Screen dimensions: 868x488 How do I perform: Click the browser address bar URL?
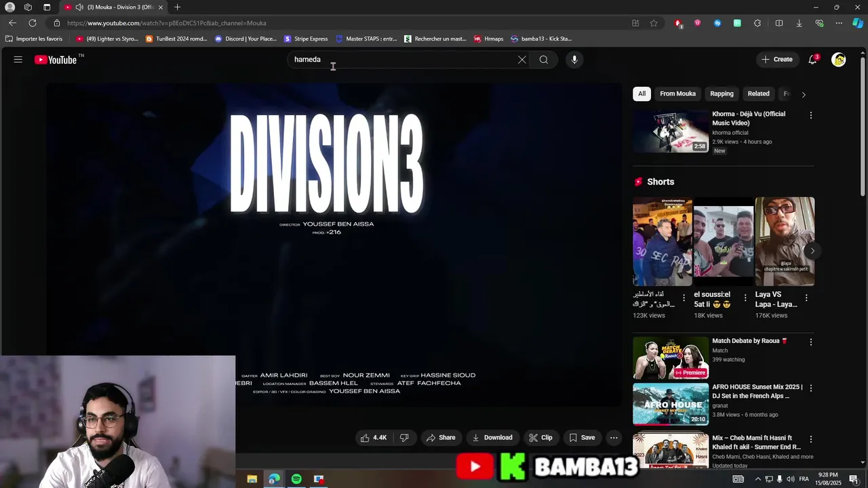167,23
